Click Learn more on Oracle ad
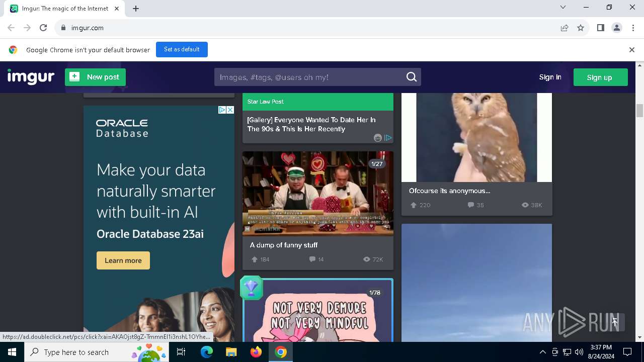The height and width of the screenshot is (362, 644). click(123, 260)
